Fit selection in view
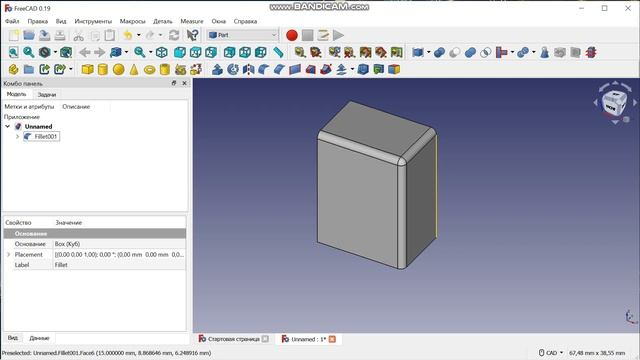The height and width of the screenshot is (360, 640). point(29,52)
